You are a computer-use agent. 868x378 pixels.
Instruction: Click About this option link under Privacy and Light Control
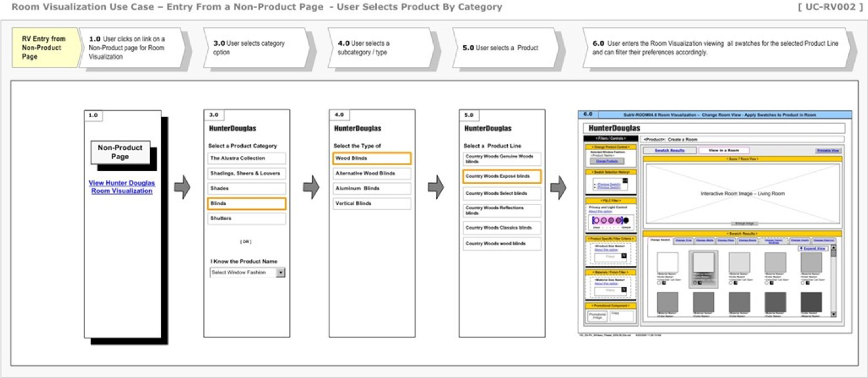coord(599,212)
